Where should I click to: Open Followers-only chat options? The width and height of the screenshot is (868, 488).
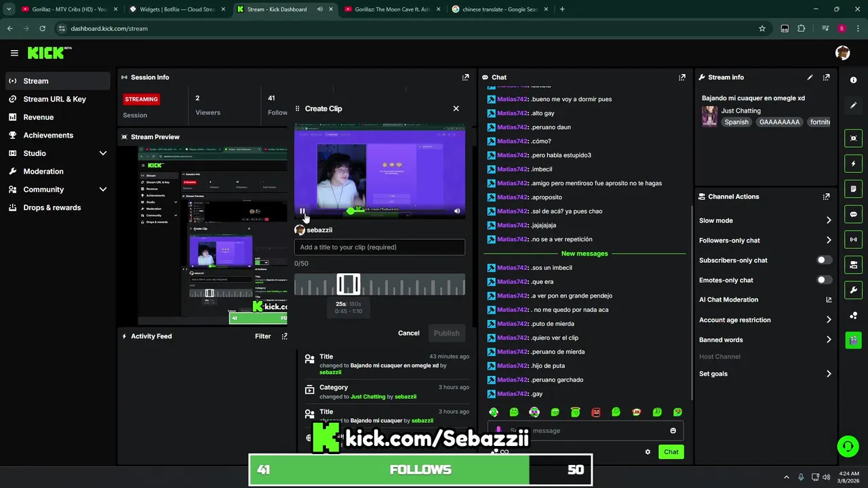click(765, 240)
